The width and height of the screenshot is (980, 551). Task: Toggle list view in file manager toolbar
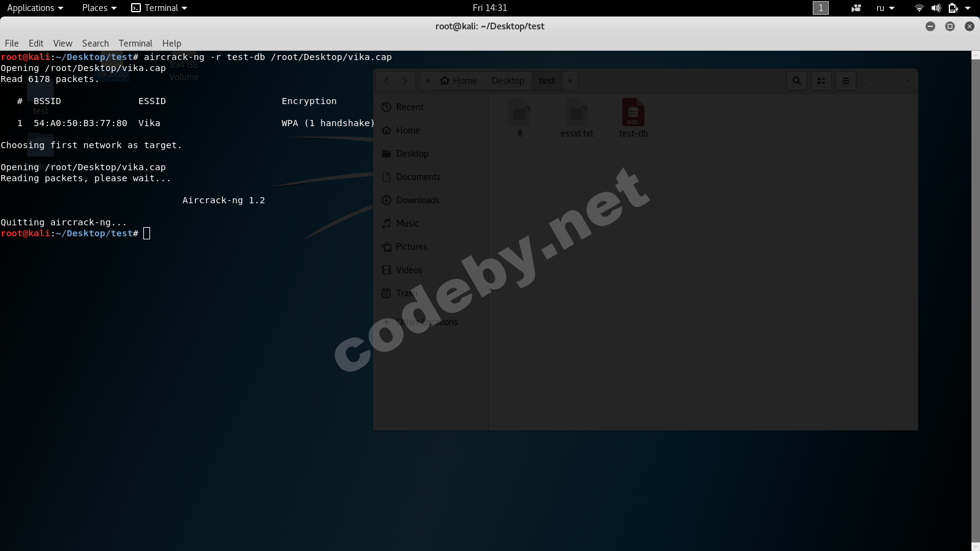pyautogui.click(x=821, y=81)
